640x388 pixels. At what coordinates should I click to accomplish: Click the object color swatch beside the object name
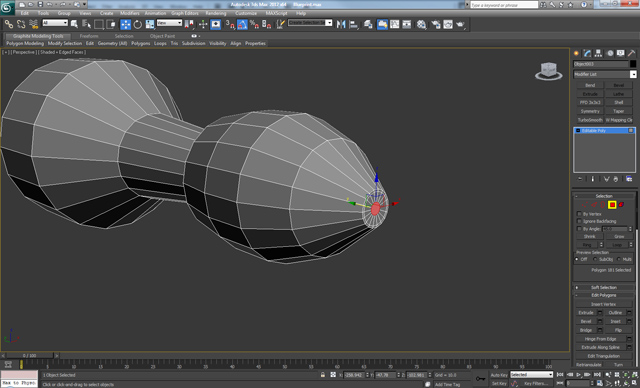pos(633,64)
